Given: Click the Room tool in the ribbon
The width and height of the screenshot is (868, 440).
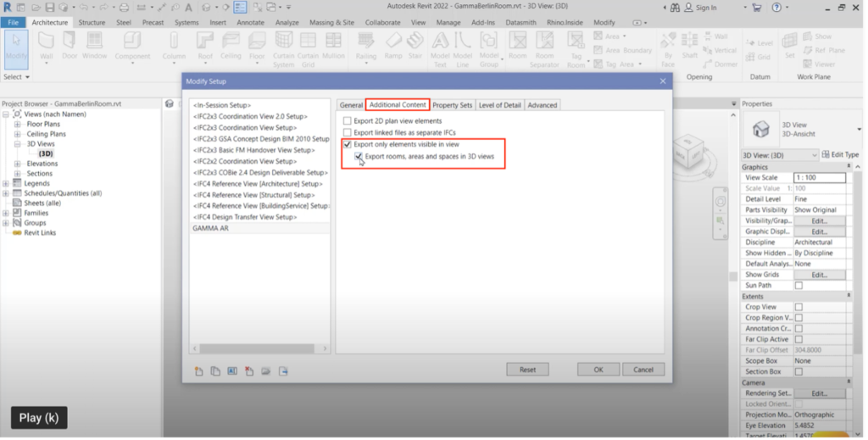Looking at the screenshot, I should pyautogui.click(x=518, y=46).
